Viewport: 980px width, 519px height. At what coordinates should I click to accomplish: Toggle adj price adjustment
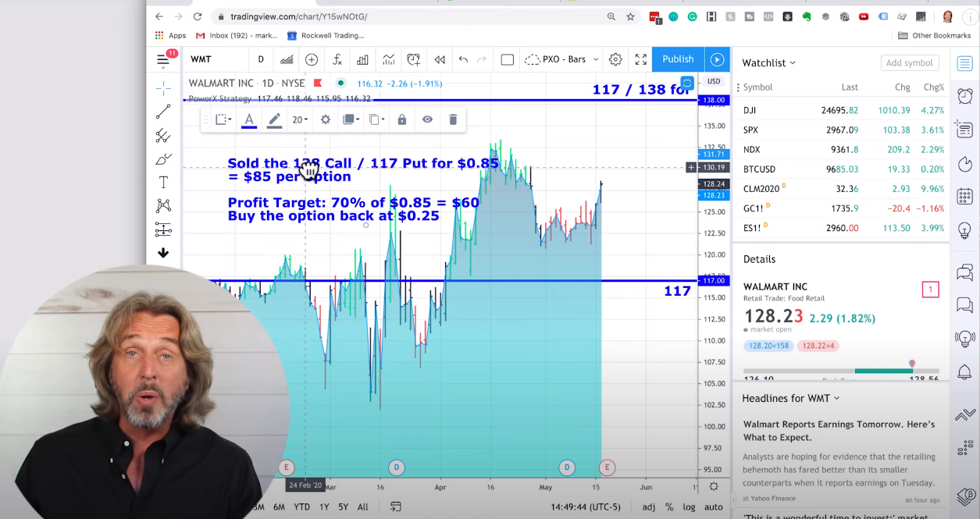click(x=649, y=507)
